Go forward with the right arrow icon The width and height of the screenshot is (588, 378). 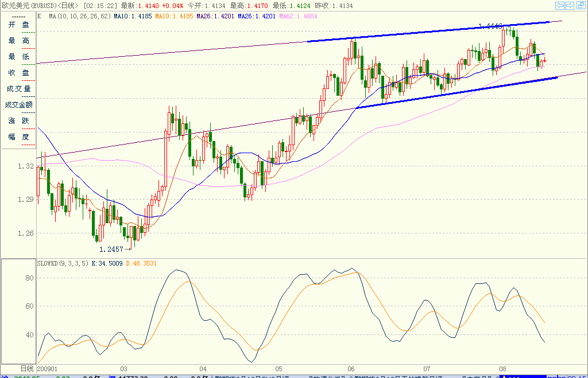coord(570,5)
